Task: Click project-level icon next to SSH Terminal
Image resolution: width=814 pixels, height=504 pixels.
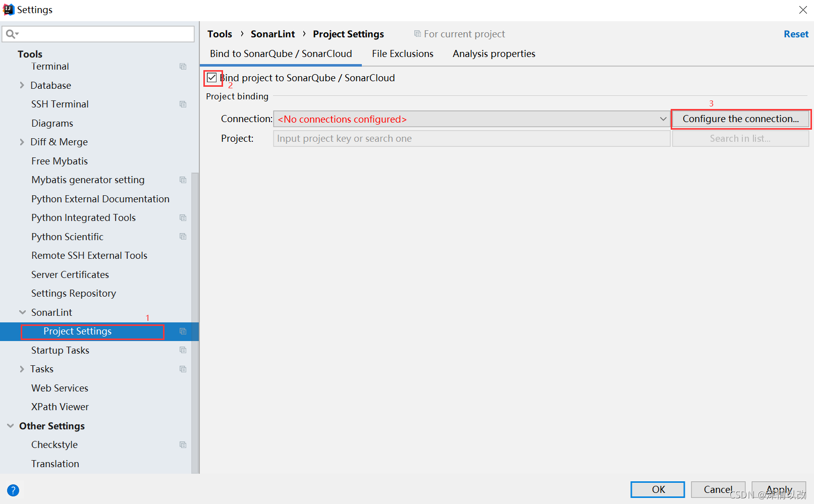Action: click(183, 104)
